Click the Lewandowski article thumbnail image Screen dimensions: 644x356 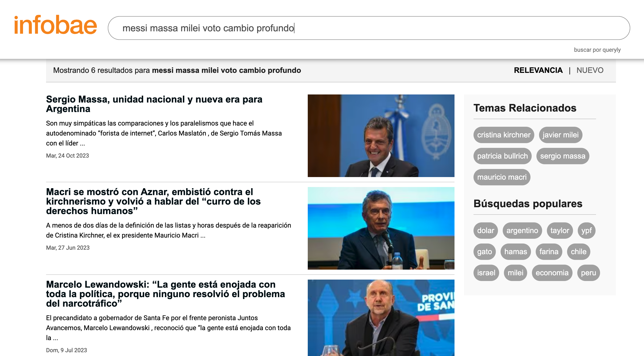[x=381, y=318]
